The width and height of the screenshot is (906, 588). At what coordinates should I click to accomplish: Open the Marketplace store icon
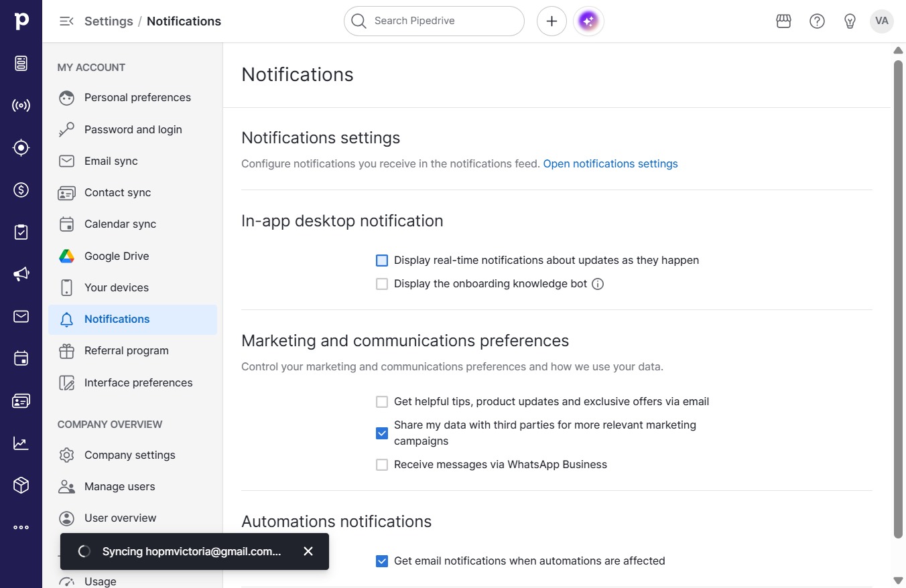tap(784, 21)
